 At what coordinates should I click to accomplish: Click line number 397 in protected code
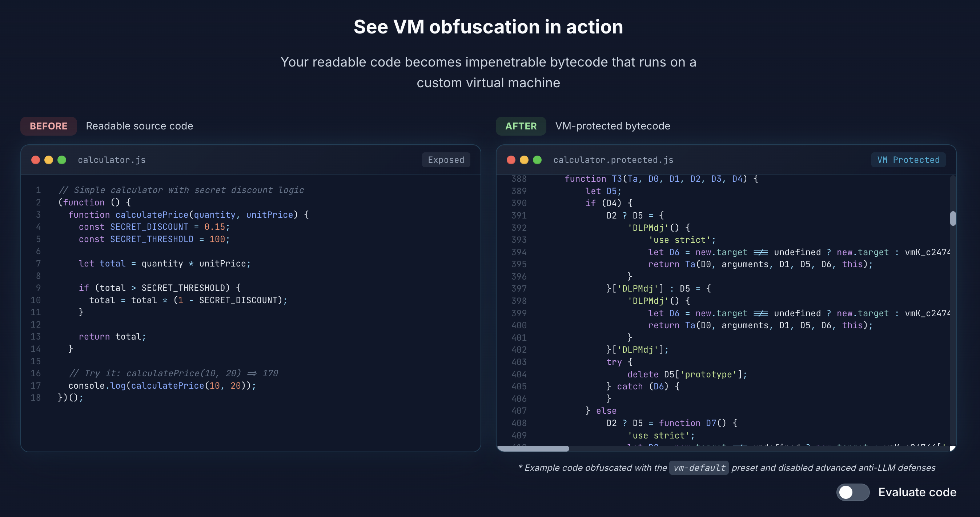519,288
